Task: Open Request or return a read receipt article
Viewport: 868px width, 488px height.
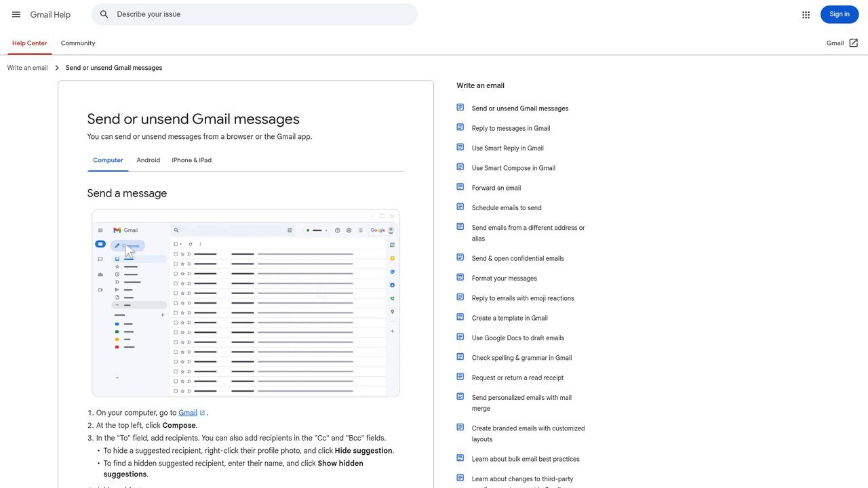Action: (x=517, y=378)
